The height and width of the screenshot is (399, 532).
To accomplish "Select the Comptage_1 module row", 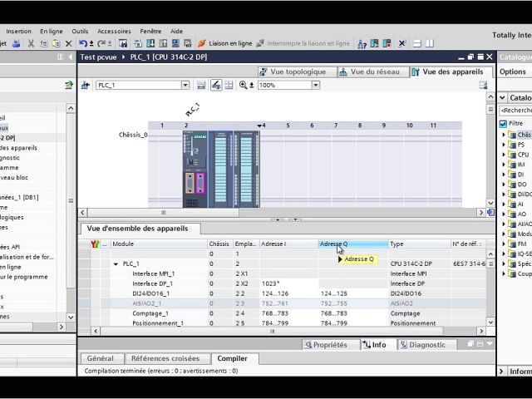I will click(282, 313).
